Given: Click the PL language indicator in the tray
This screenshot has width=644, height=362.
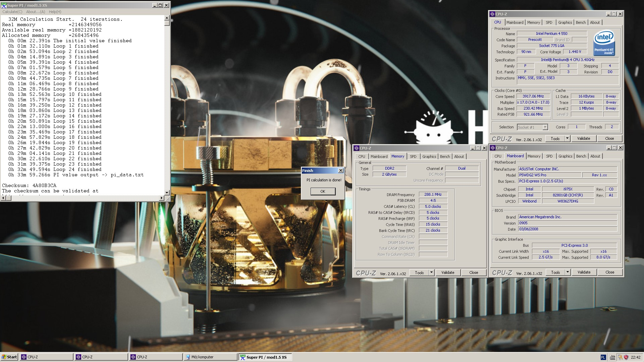Looking at the screenshot, I should (x=603, y=357).
